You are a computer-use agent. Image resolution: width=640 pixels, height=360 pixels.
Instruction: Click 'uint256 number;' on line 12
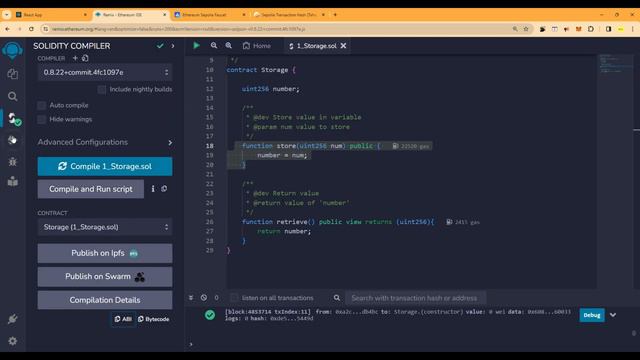(x=271, y=89)
